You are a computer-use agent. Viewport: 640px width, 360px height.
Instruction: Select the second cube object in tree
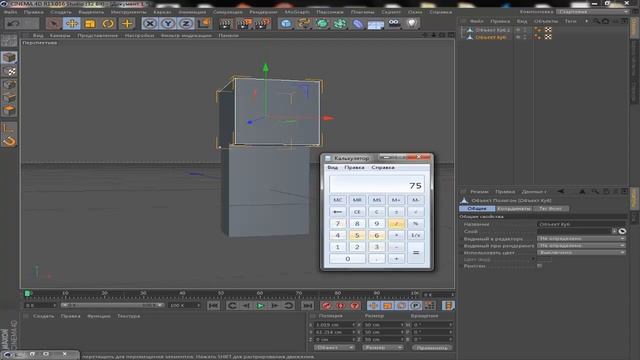pyautogui.click(x=490, y=37)
